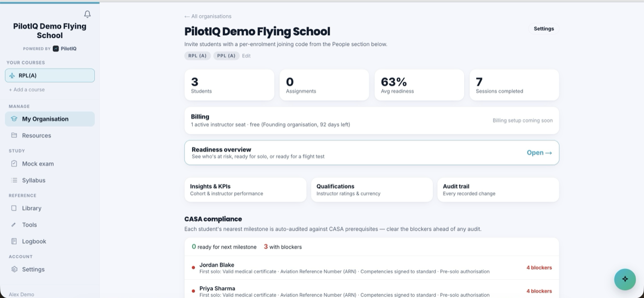Go to Resources section
The height and width of the screenshot is (298, 644).
pos(50,135)
